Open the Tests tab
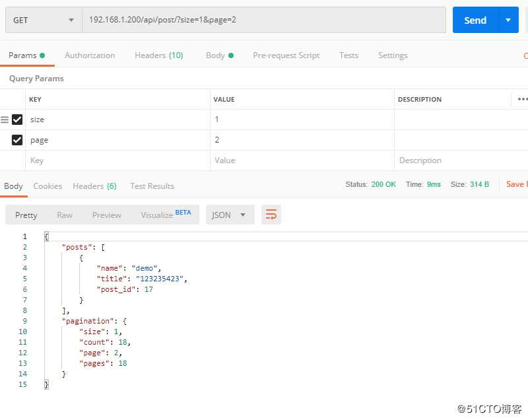Screen dimensions: 528x420 (349, 55)
